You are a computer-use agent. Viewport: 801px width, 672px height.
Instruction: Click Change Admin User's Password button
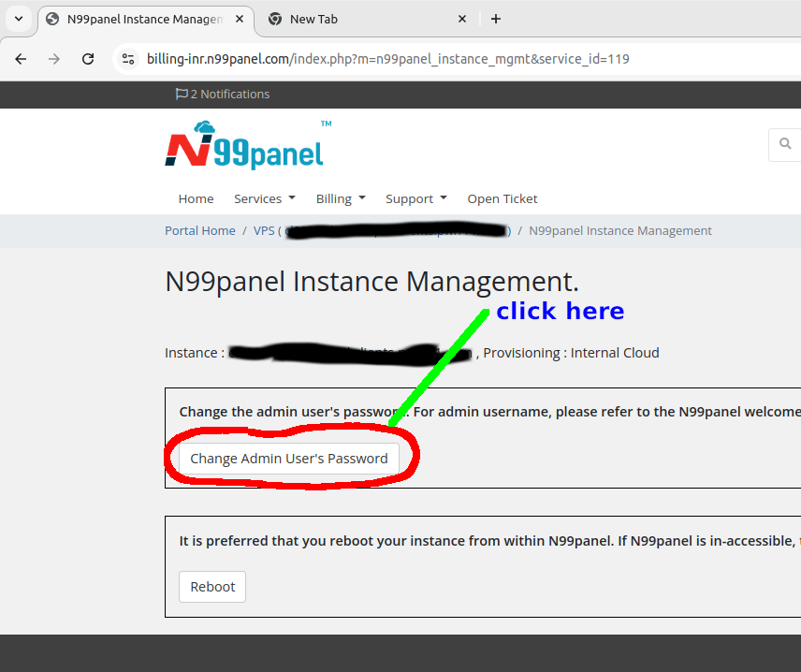288,459
